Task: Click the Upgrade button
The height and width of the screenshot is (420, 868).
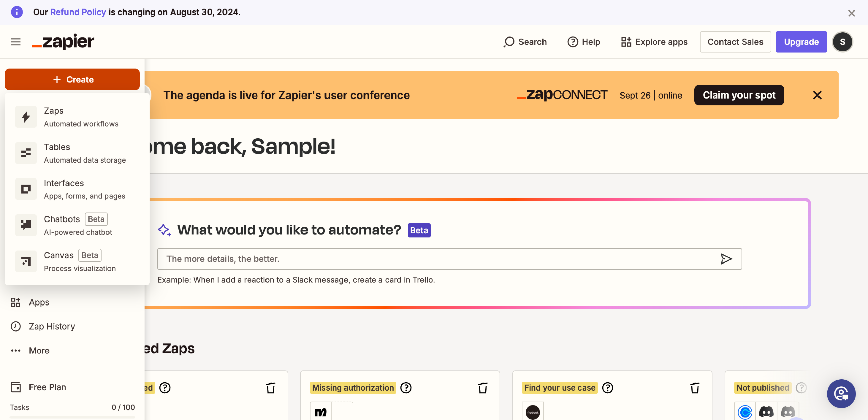Action: (x=801, y=42)
